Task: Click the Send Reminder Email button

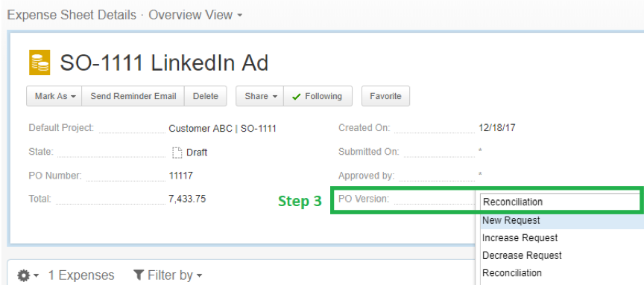Action: pyautogui.click(x=133, y=96)
